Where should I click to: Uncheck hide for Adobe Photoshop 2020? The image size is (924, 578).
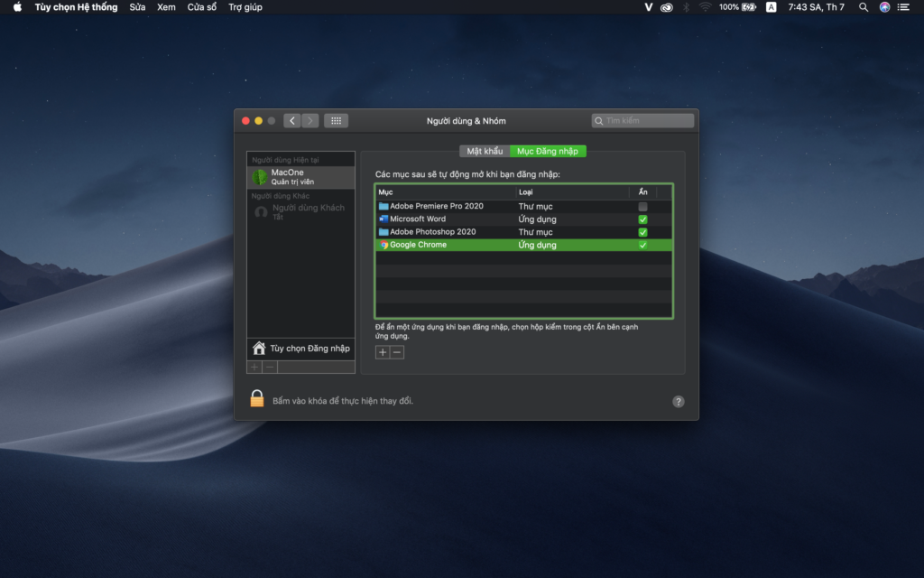pos(642,232)
